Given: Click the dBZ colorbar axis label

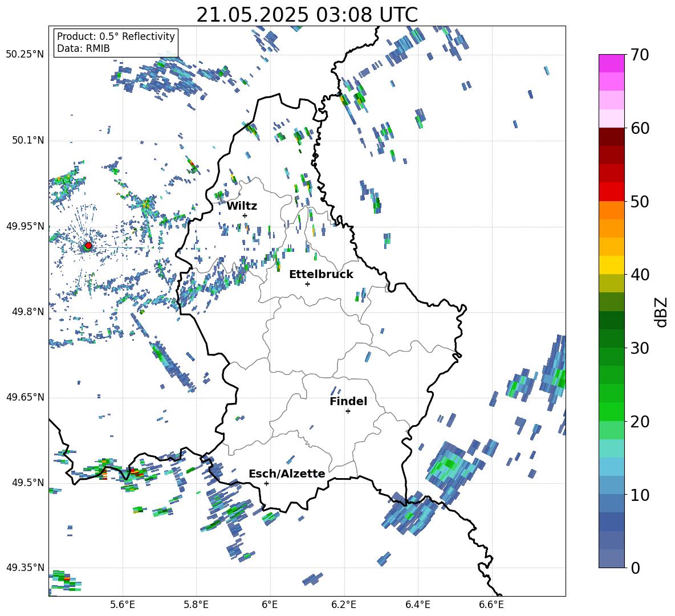Looking at the screenshot, I should point(661,312).
